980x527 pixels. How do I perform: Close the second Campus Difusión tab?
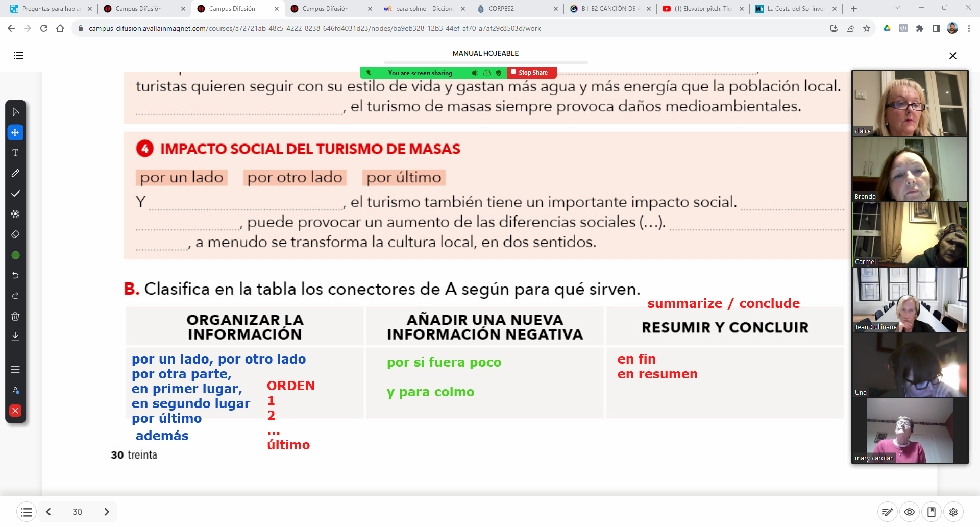276,9
